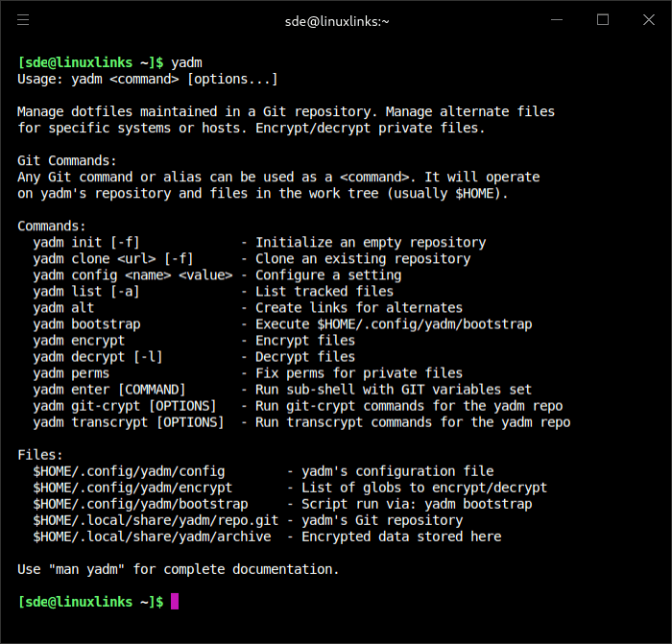Click 'Script run via: yadm bootstrap'
Image resolution: width=672 pixels, height=644 pixels.
[x=417, y=504]
